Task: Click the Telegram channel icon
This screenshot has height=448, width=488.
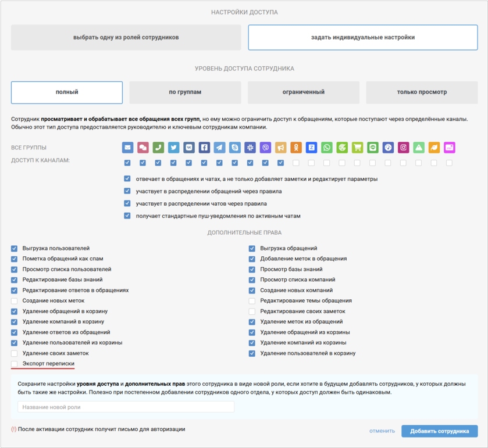Action: coord(219,148)
